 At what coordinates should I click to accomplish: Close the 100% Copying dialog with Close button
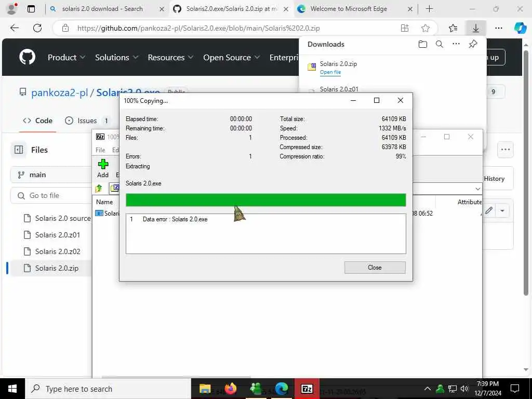(375, 268)
